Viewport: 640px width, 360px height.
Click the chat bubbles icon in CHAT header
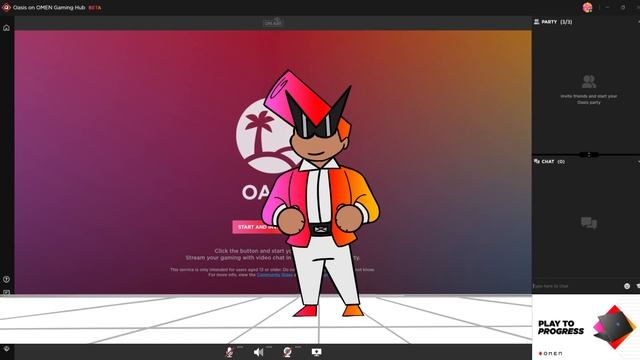point(536,162)
